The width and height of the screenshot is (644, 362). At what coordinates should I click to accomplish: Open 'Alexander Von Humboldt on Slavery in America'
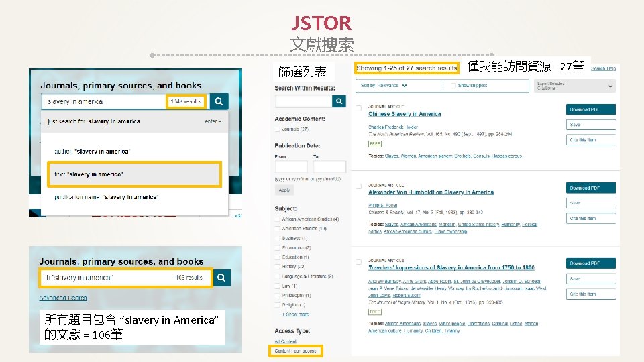[x=431, y=192]
